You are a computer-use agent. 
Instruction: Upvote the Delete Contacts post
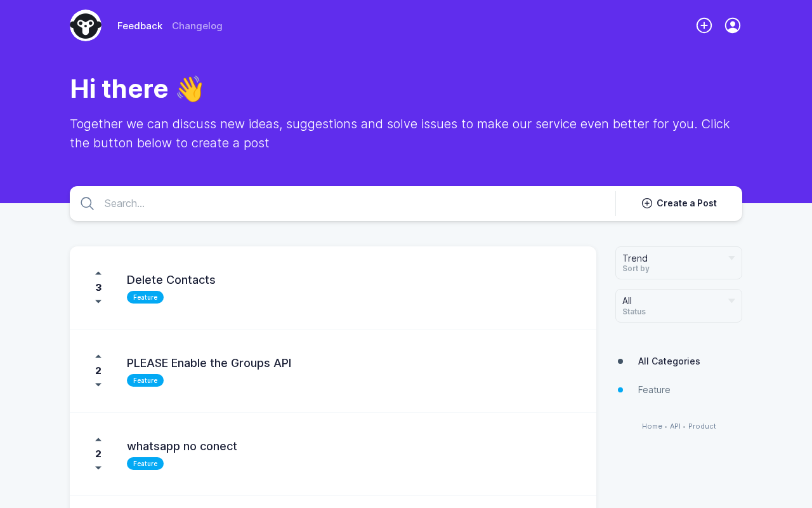tap(98, 274)
